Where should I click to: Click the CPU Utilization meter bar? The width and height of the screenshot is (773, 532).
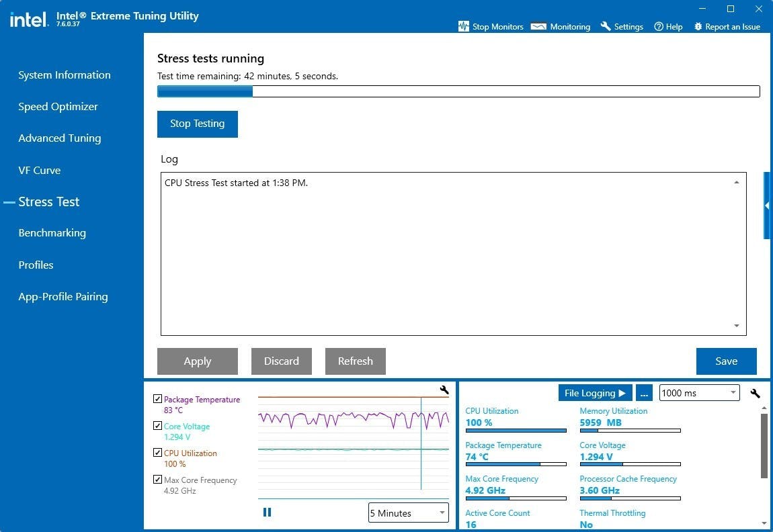coord(516,431)
